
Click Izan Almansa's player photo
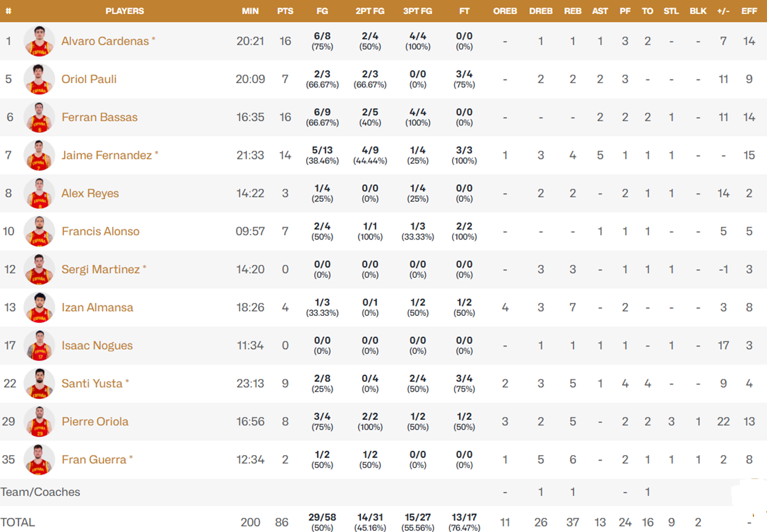[x=39, y=307]
